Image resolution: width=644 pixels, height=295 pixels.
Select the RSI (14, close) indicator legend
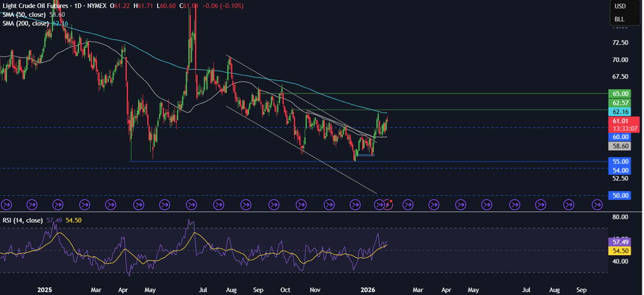point(21,221)
